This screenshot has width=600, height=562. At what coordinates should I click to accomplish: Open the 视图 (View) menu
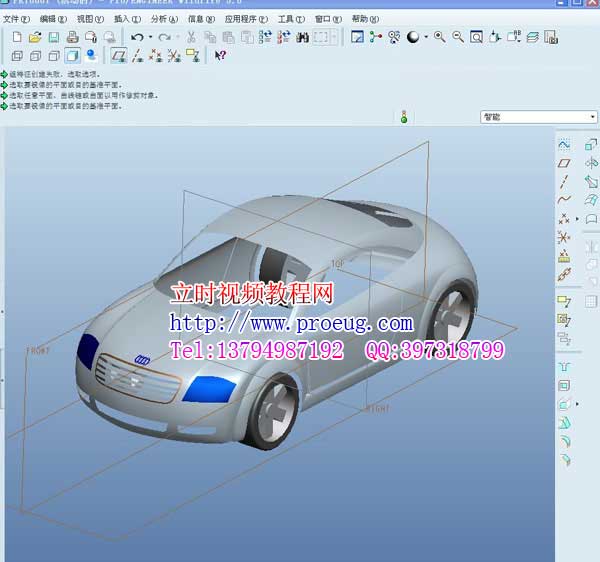click(90, 19)
